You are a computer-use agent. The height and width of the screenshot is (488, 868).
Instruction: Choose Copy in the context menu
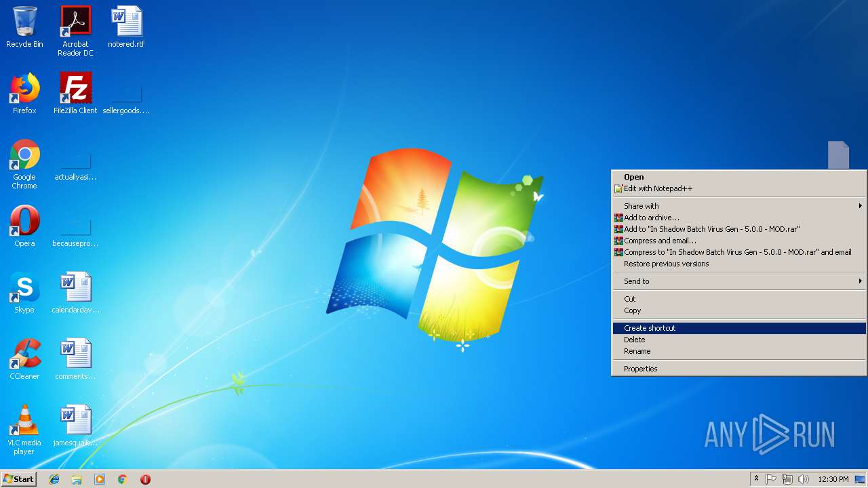pyautogui.click(x=739, y=310)
